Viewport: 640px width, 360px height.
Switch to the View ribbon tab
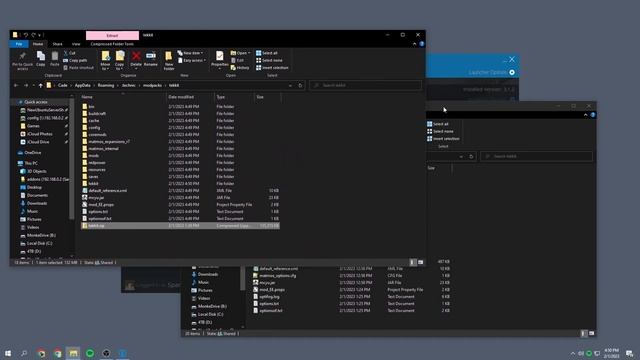[x=76, y=44]
